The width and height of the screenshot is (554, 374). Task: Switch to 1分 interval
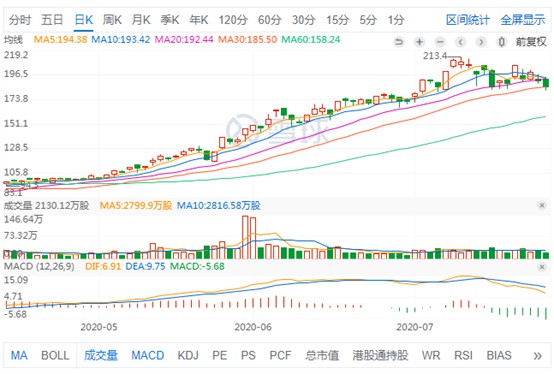396,20
